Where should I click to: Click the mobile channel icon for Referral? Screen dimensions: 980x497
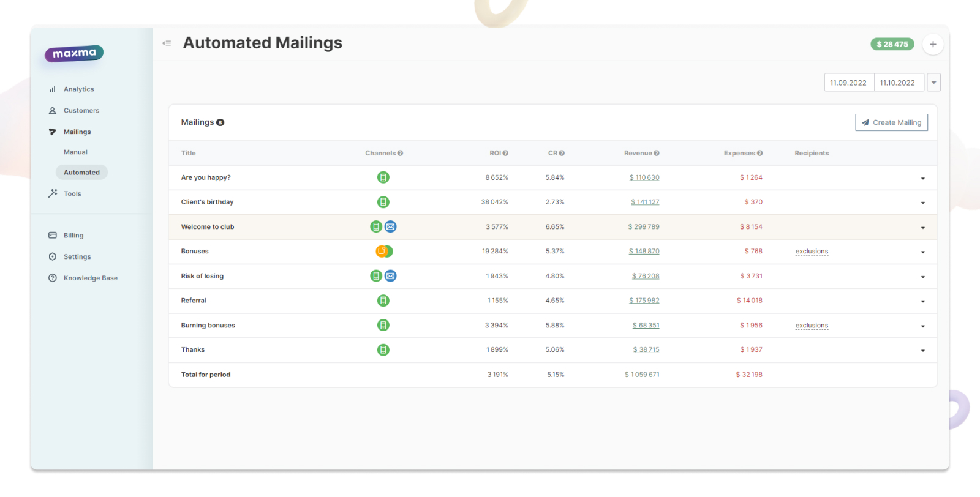383,301
